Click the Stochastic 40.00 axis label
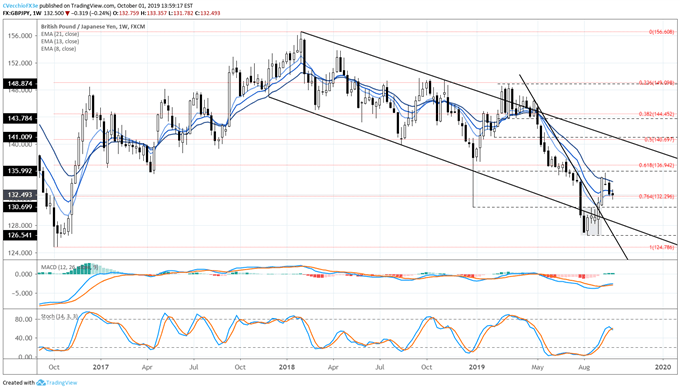Screen dimensions: 680x390 [x=23, y=338]
